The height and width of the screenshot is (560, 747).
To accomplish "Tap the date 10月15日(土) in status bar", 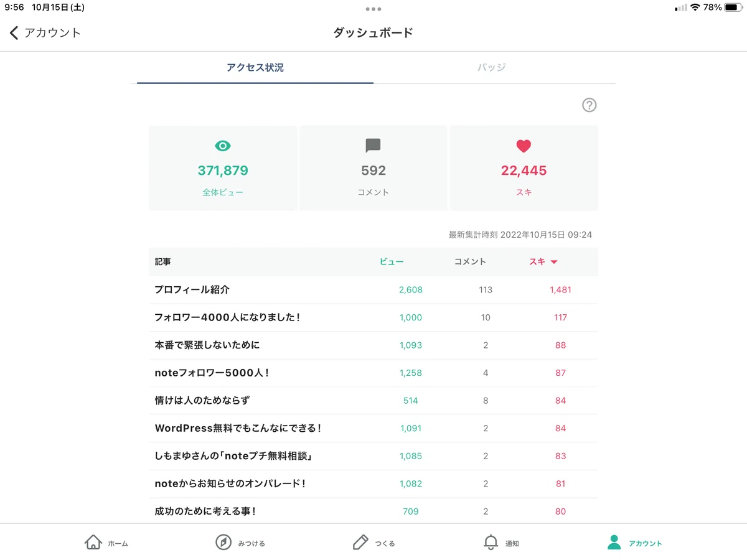I will (59, 7).
